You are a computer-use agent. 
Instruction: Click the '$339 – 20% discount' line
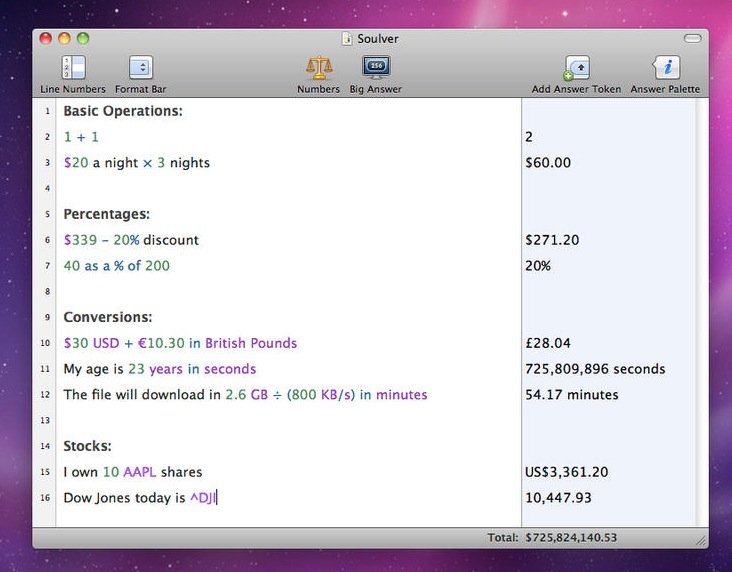click(131, 240)
